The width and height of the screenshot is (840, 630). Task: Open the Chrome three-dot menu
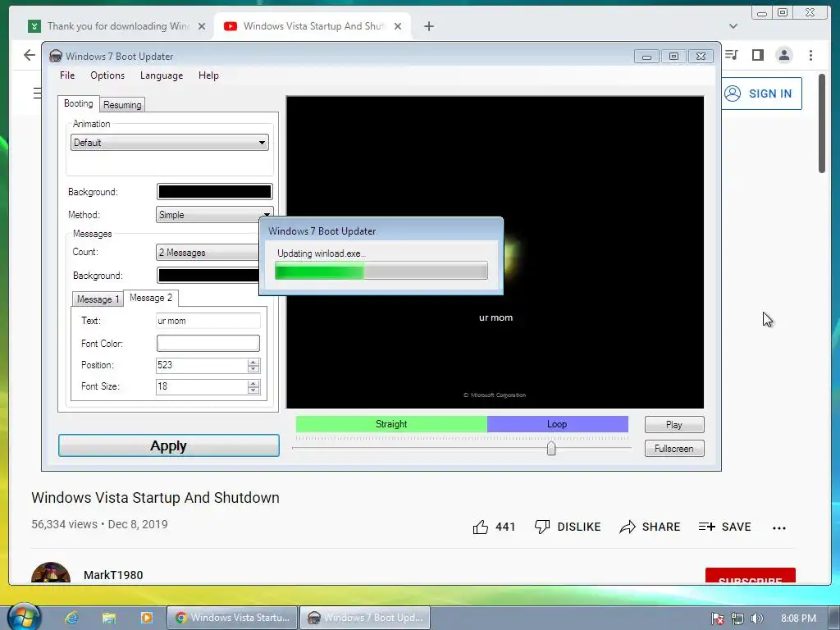[x=810, y=55]
